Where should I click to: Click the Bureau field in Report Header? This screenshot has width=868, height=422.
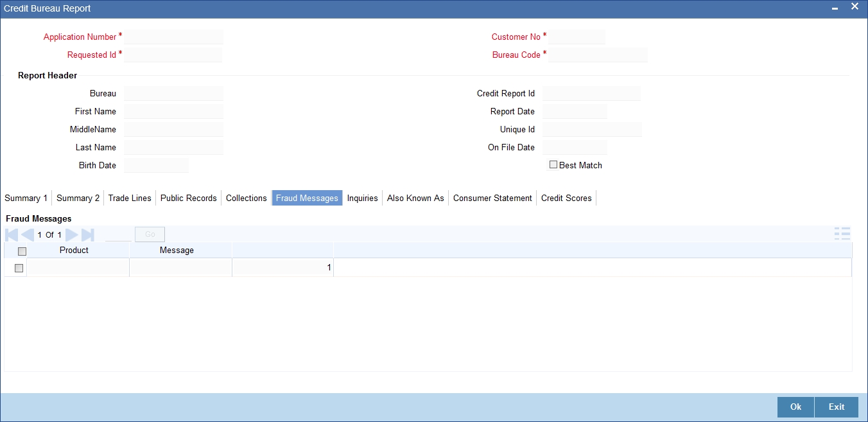[x=174, y=93]
